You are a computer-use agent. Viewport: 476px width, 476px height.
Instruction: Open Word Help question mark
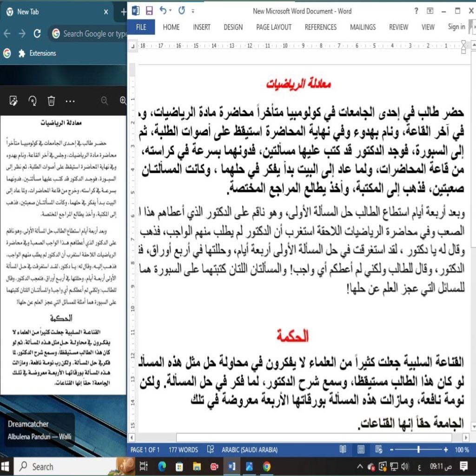416,11
